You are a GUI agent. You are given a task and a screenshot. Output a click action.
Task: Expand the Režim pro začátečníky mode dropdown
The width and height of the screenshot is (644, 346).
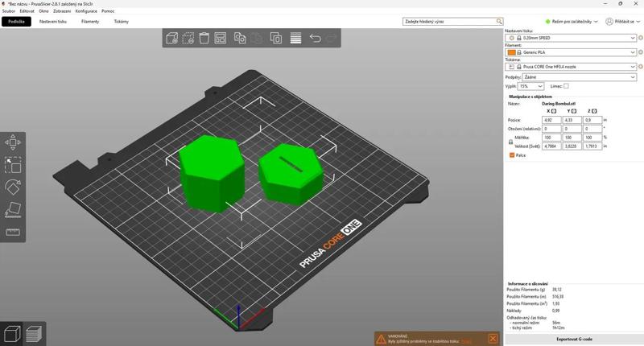pos(572,22)
